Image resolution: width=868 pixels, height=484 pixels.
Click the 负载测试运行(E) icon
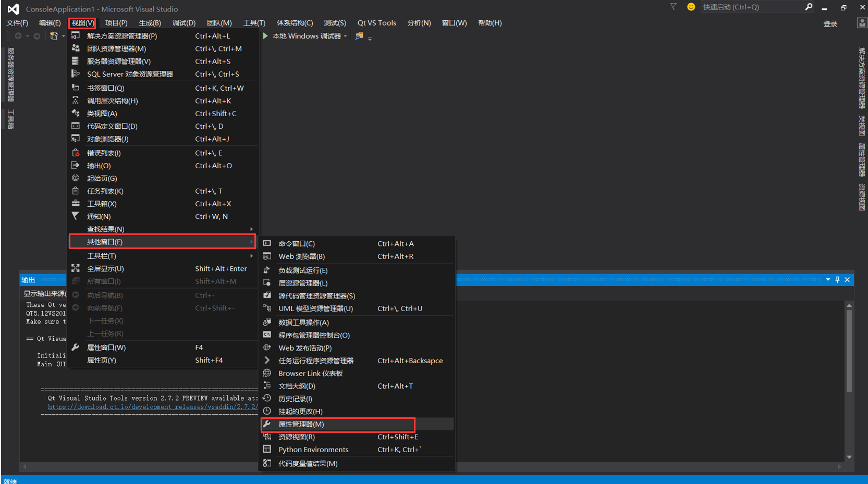tap(267, 270)
